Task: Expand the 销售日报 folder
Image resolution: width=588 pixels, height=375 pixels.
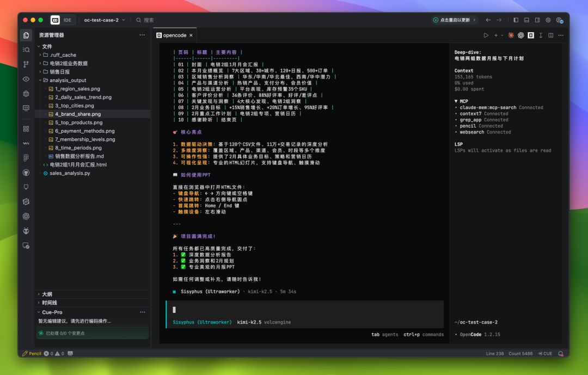Action: click(x=59, y=72)
